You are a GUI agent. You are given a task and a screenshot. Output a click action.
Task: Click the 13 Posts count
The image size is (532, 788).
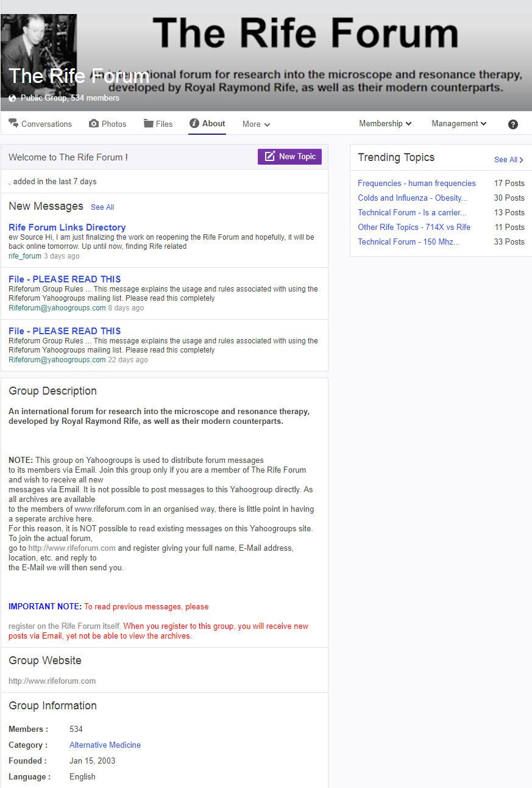click(509, 212)
